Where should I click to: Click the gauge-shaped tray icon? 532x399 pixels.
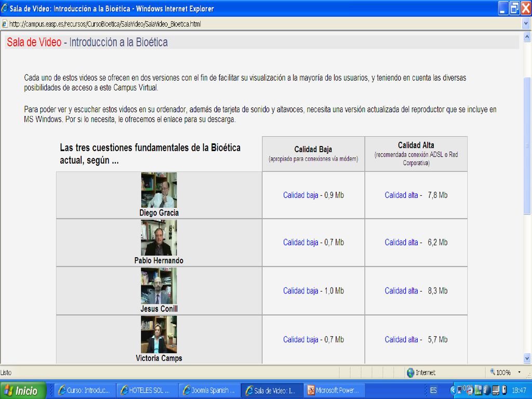(x=470, y=390)
